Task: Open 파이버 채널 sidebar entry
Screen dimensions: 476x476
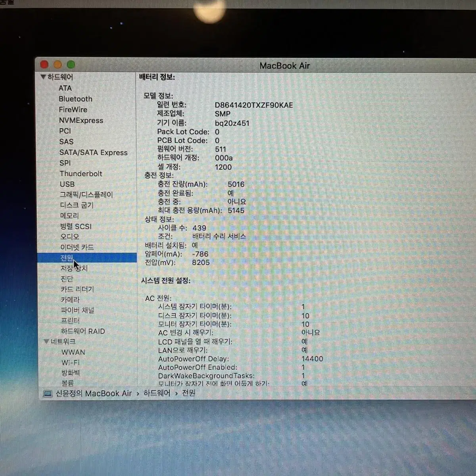Action: point(77,310)
